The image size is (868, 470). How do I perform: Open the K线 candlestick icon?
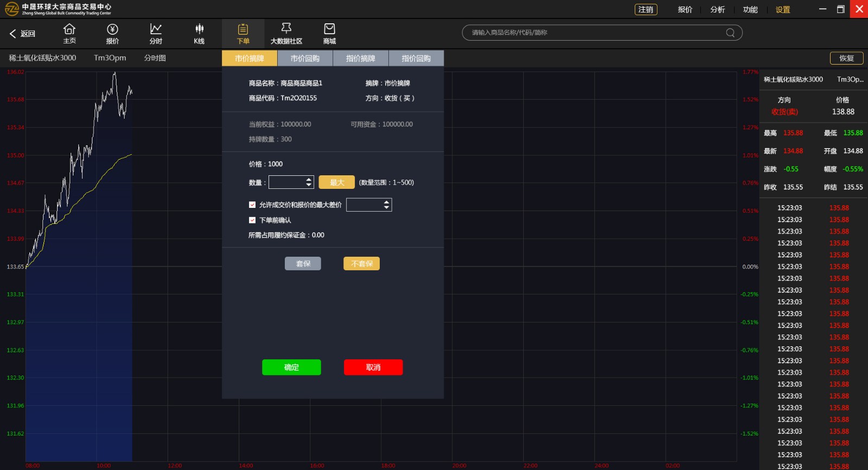coord(199,33)
